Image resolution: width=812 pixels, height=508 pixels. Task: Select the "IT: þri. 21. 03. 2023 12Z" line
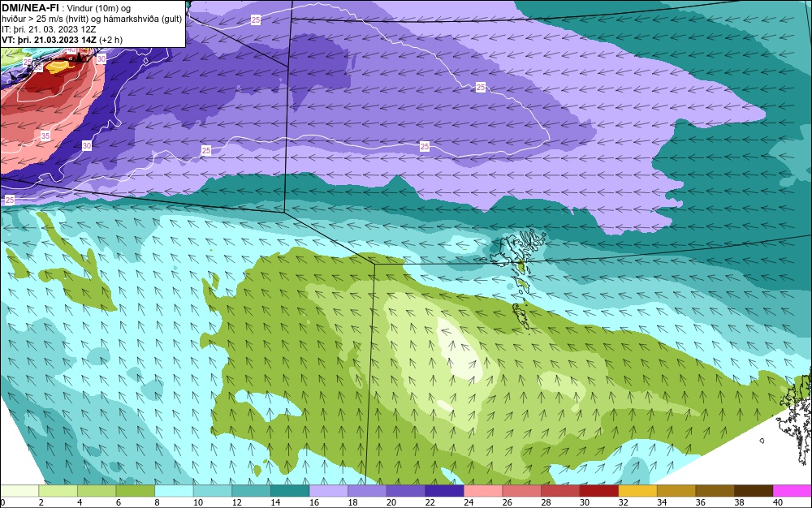click(x=49, y=29)
